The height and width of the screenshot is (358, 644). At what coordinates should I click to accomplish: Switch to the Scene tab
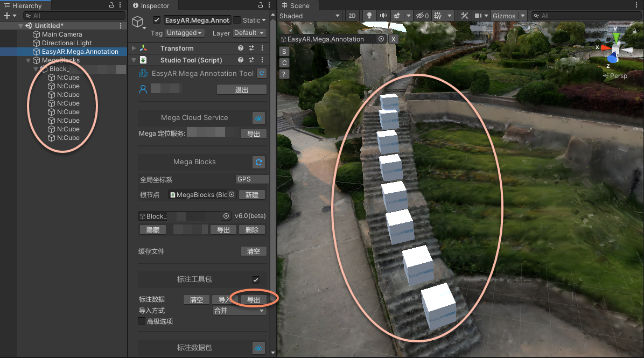coord(295,5)
